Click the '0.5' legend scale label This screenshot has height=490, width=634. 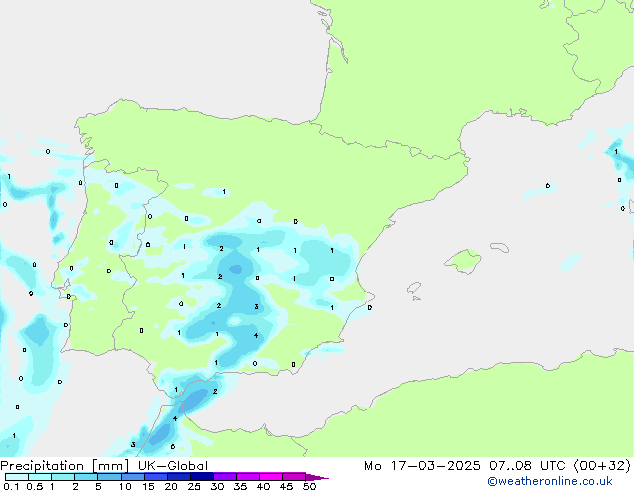(x=34, y=486)
